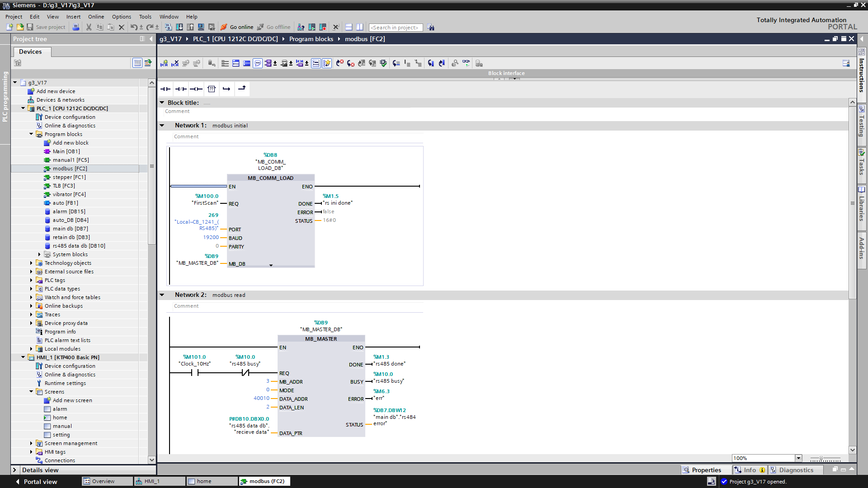Switch to Portal view

[x=36, y=482]
